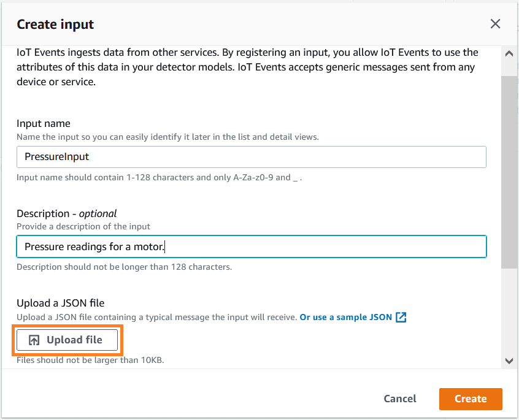Click the scrollbar track above the thumb

(509, 67)
